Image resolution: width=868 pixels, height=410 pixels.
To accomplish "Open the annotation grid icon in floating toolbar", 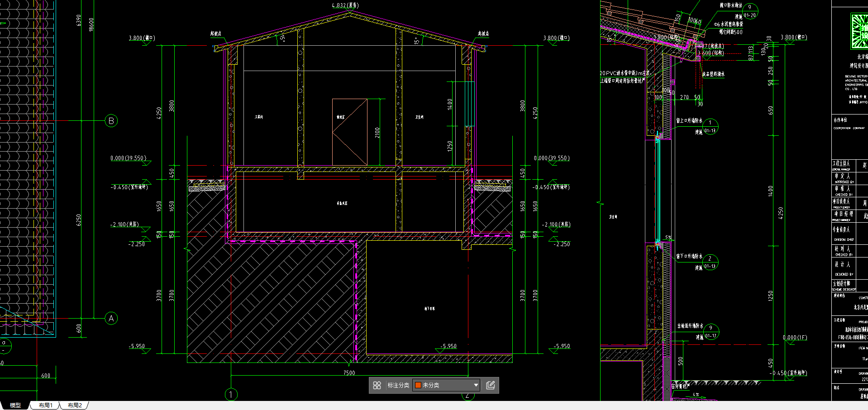I will click(x=377, y=385).
